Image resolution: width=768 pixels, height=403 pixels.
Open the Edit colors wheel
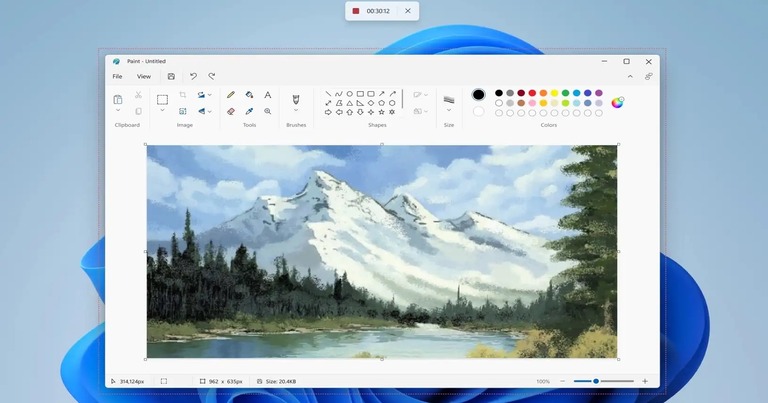pyautogui.click(x=618, y=102)
